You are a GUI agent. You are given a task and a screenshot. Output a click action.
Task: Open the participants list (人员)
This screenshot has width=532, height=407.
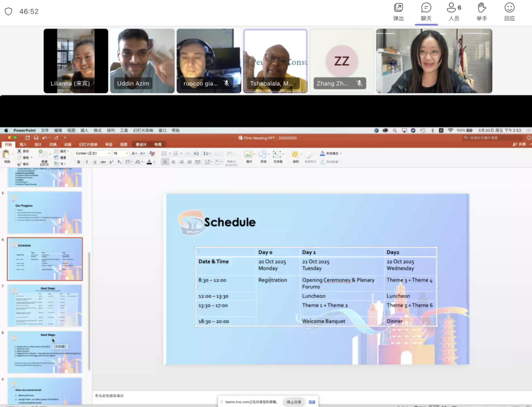[454, 12]
